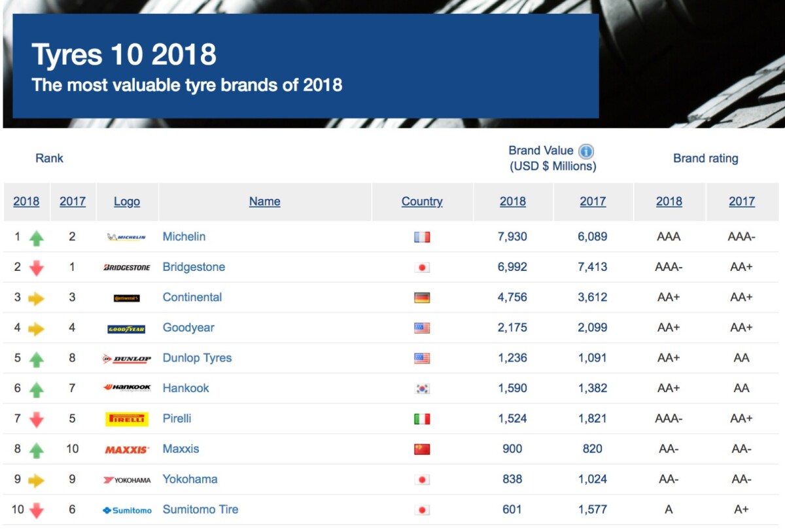Click the green up arrow beside Michelin rank
The width and height of the screenshot is (785, 532).
[x=37, y=238]
